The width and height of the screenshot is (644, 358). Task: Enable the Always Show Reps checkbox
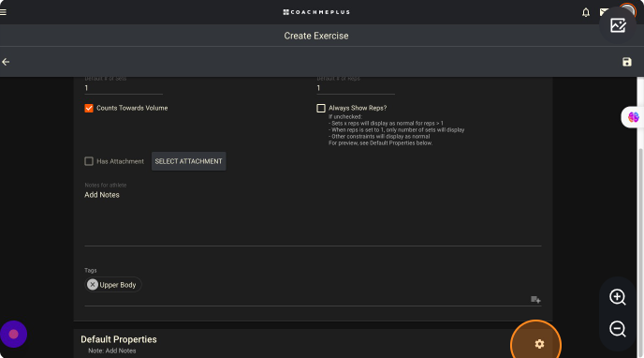[321, 108]
